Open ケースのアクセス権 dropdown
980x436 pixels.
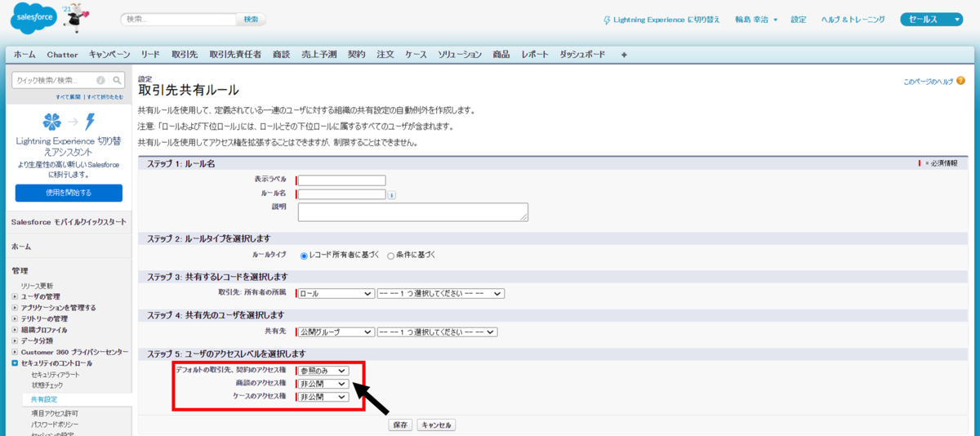pos(323,397)
